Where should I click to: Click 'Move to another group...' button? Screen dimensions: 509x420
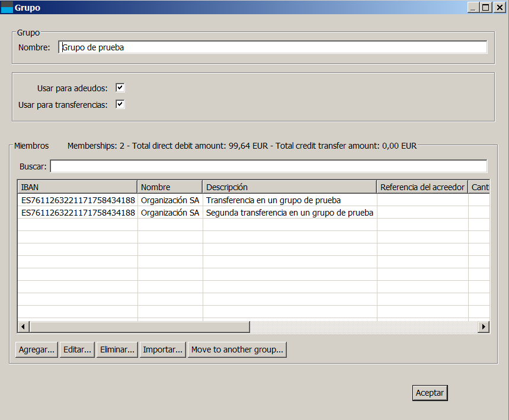point(237,350)
